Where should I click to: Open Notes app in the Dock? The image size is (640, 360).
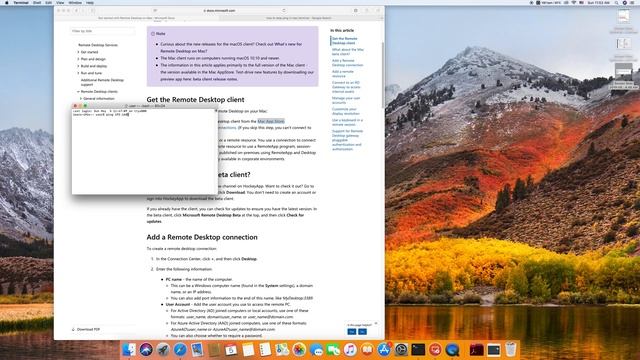pyautogui.click(x=248, y=350)
